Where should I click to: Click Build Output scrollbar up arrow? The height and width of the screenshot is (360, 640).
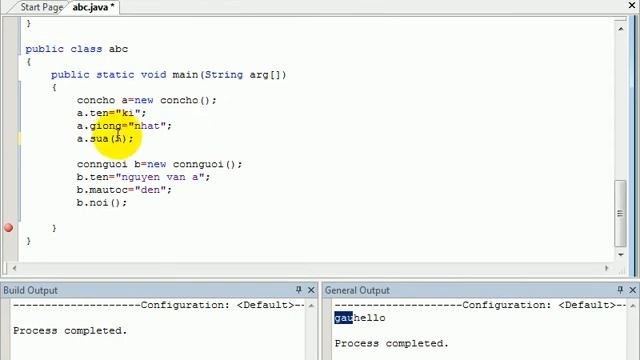pyautogui.click(x=311, y=305)
